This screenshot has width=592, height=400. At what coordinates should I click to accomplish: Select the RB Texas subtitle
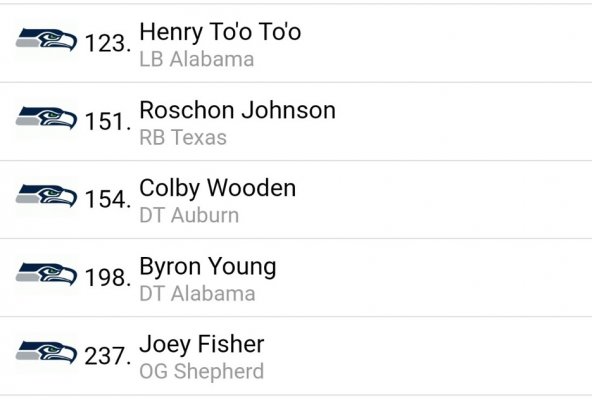[183, 137]
